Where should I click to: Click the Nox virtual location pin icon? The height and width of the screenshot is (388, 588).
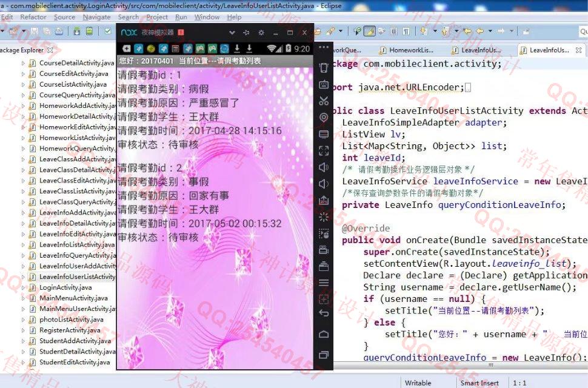(324, 117)
